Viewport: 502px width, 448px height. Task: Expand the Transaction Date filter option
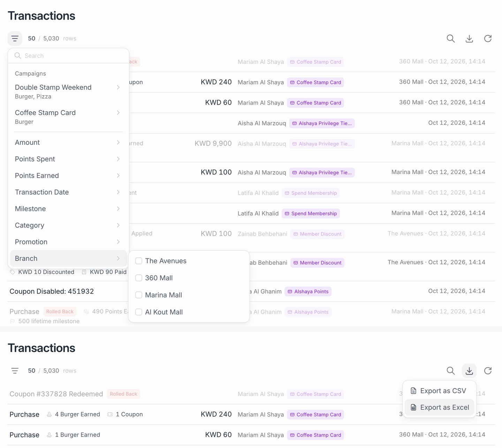(x=68, y=192)
